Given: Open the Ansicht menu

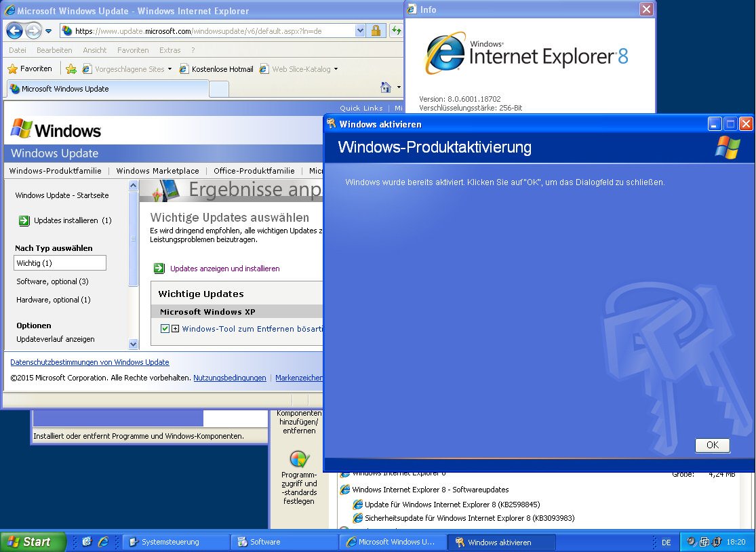Looking at the screenshot, I should 94,50.
